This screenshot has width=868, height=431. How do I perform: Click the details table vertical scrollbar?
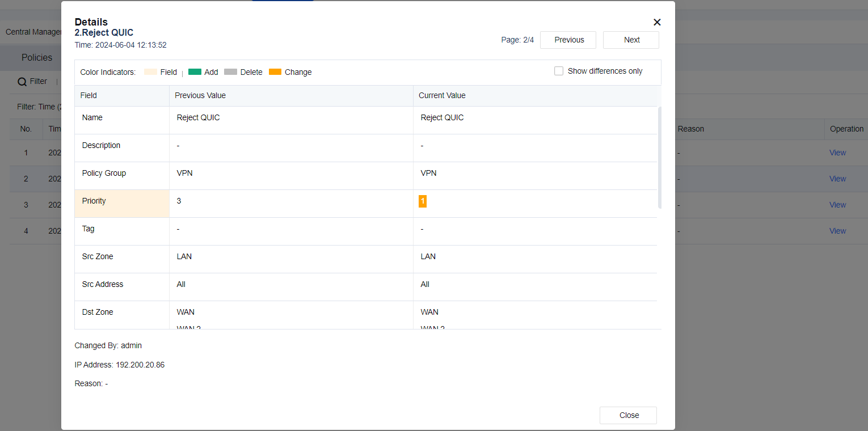[659, 158]
